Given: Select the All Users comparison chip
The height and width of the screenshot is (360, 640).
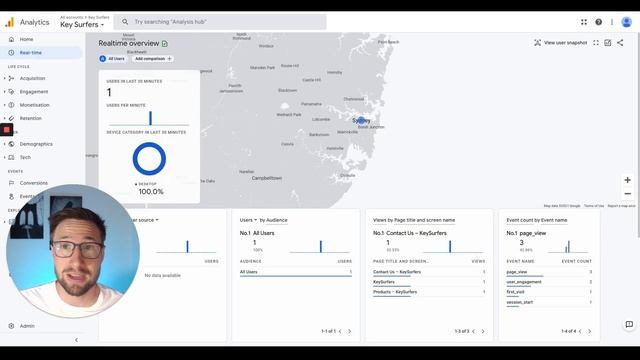Looking at the screenshot, I should click(113, 59).
